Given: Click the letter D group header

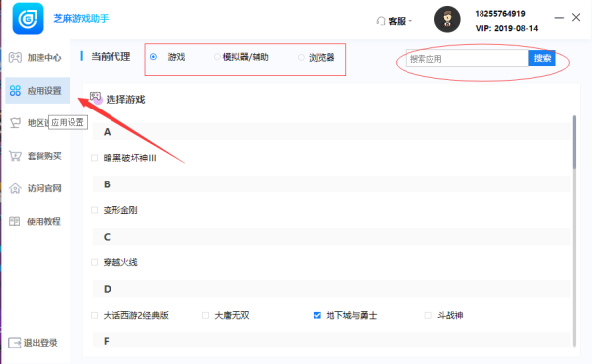Looking at the screenshot, I should tap(333, 289).
